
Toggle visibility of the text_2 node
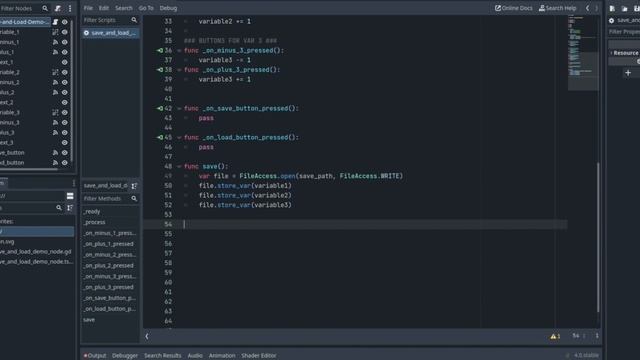64,102
